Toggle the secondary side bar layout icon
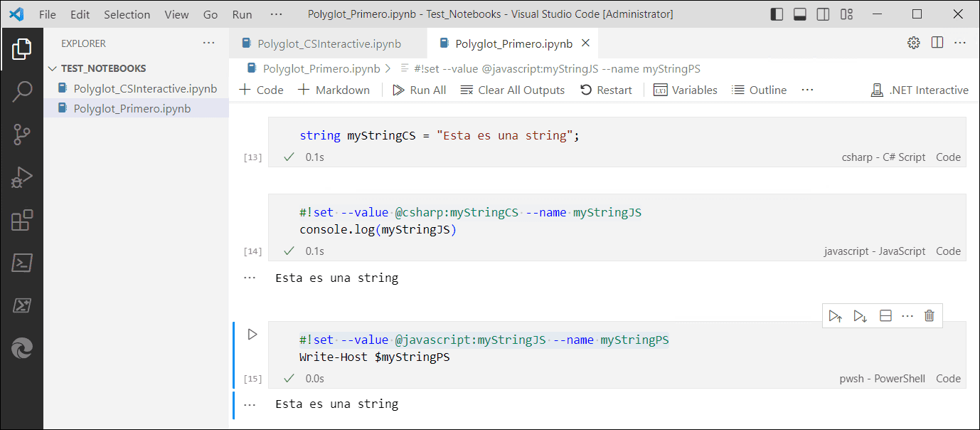Screen dimensions: 980x430 (823, 14)
